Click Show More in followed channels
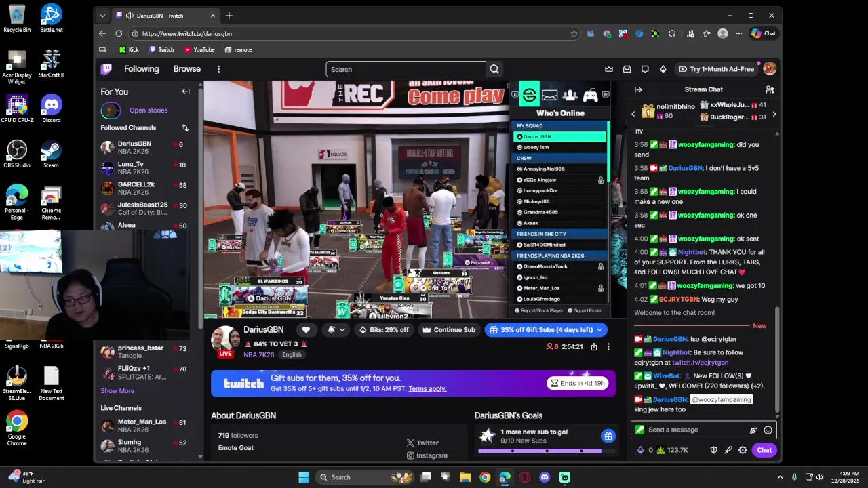 click(117, 390)
